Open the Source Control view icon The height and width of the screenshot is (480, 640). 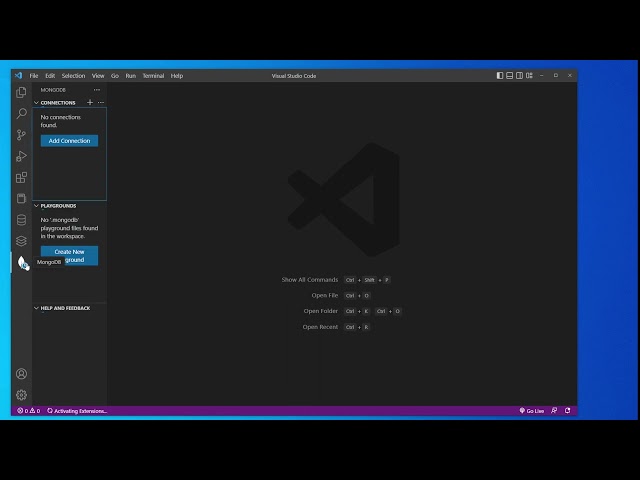click(x=21, y=135)
